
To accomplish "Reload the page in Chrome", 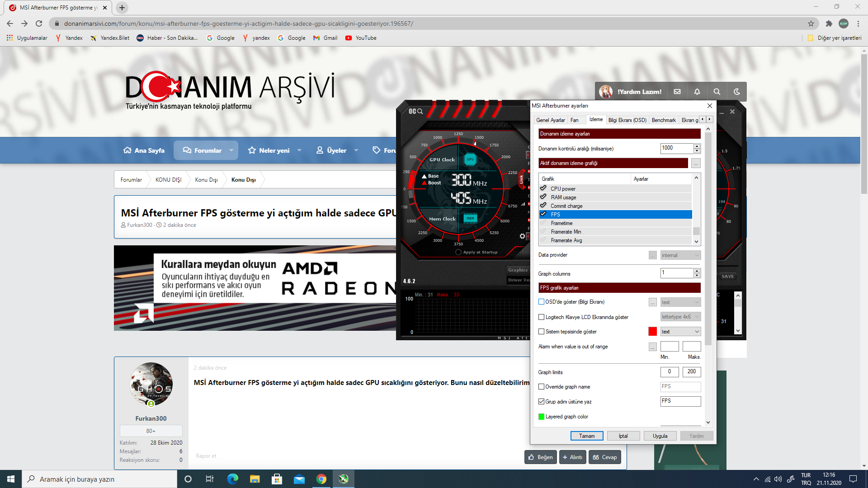I will pyautogui.click(x=39, y=23).
